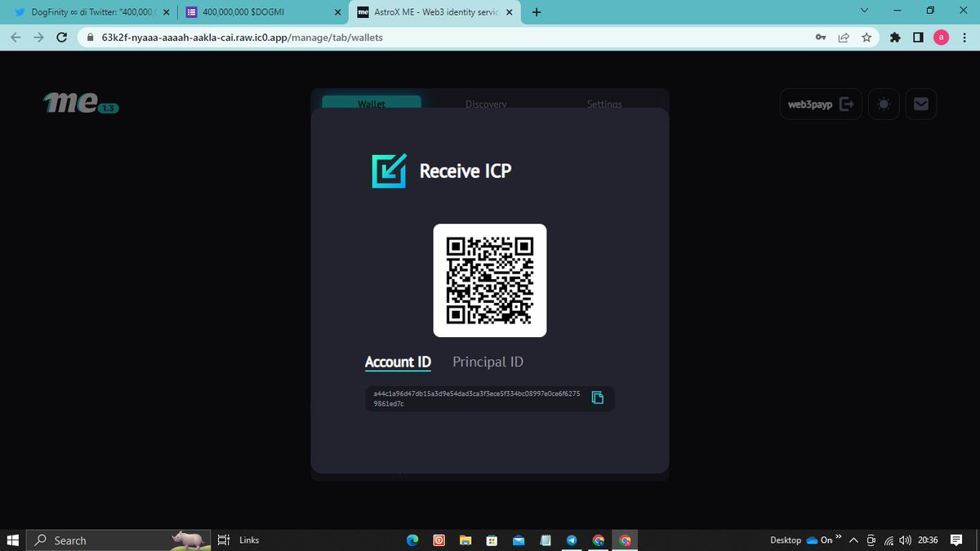Switch to 400,000,000 $DOGMI browser tab
980x551 pixels.
point(261,13)
